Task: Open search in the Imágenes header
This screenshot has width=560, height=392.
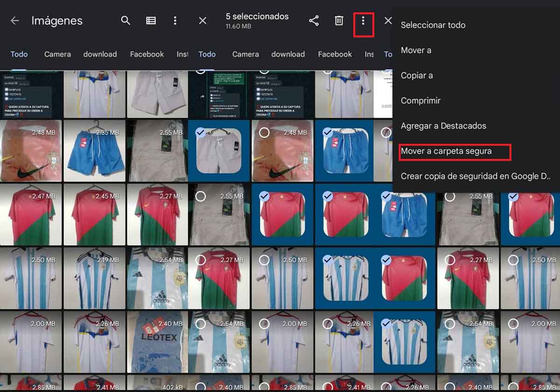Action: click(126, 21)
